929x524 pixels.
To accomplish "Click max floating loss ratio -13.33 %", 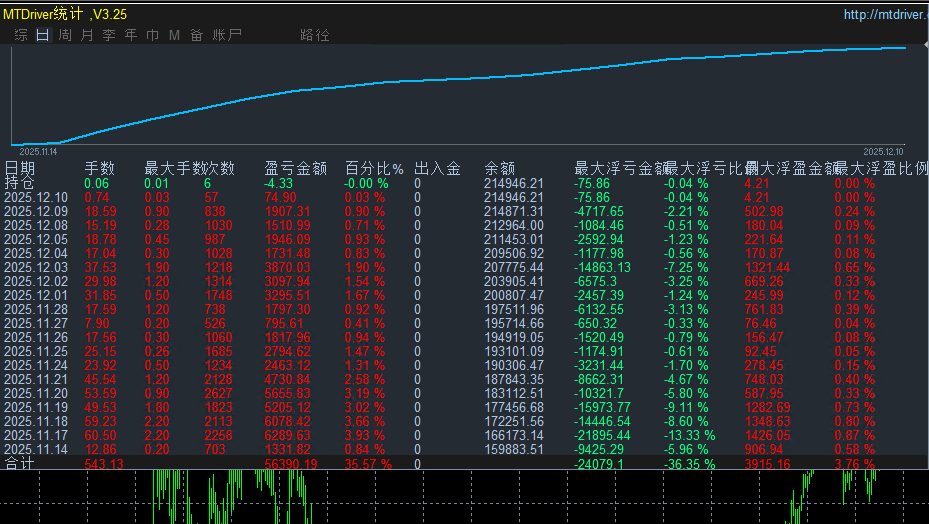I will pyautogui.click(x=689, y=435).
